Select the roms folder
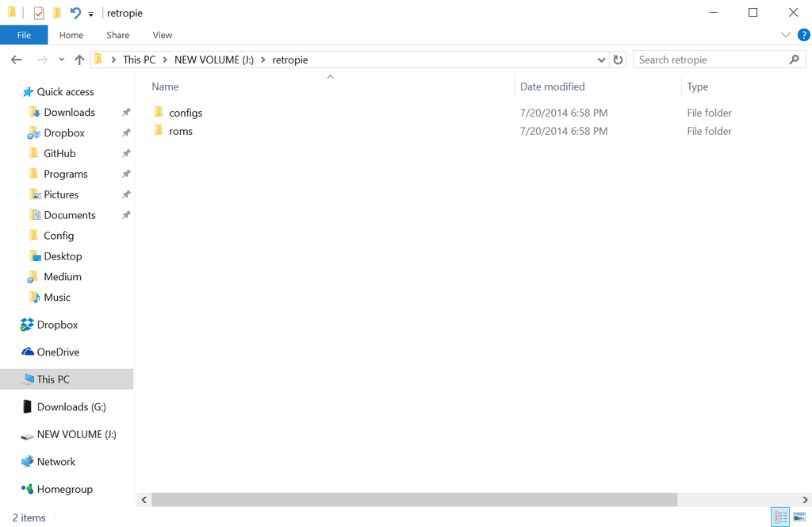Viewport: 812px width, 527px height. click(181, 131)
